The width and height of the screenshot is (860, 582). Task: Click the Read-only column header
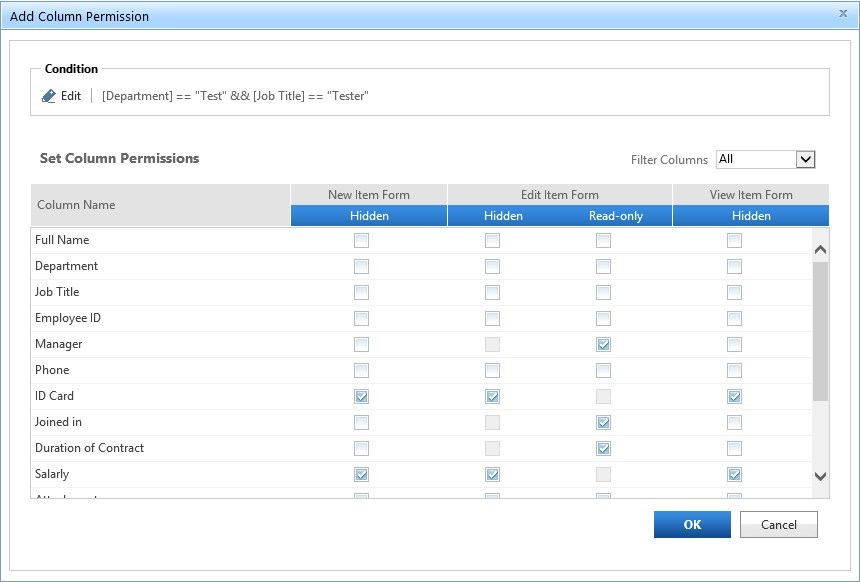(615, 216)
